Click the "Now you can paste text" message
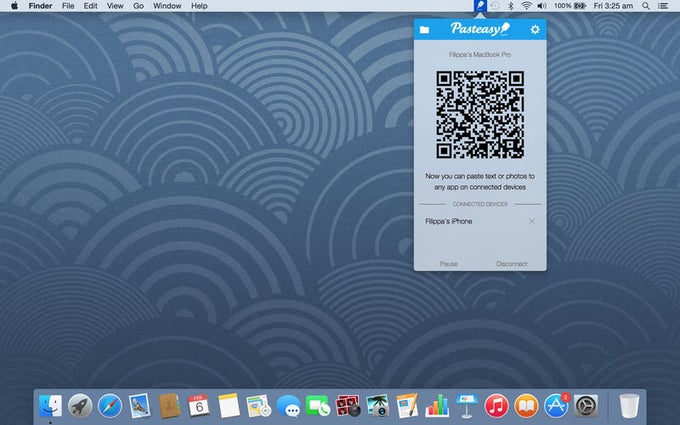This screenshot has width=680, height=425. [x=480, y=182]
